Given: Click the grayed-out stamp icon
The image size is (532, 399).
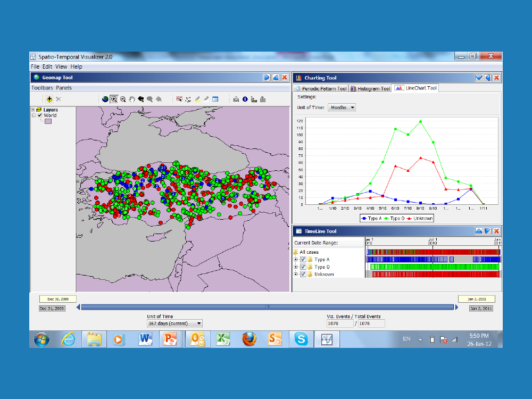Looking at the screenshot, I should [x=263, y=99].
